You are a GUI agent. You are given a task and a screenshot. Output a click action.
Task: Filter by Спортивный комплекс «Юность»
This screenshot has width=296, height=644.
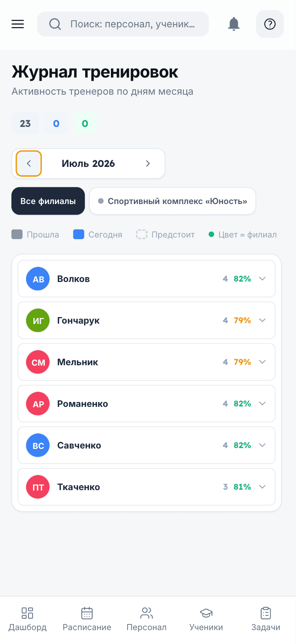coord(172,201)
